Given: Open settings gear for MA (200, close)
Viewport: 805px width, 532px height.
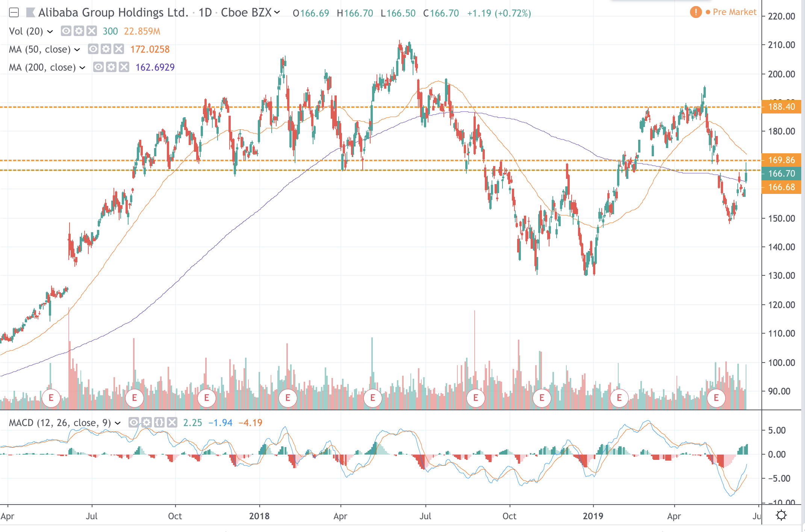Looking at the screenshot, I should click(111, 67).
